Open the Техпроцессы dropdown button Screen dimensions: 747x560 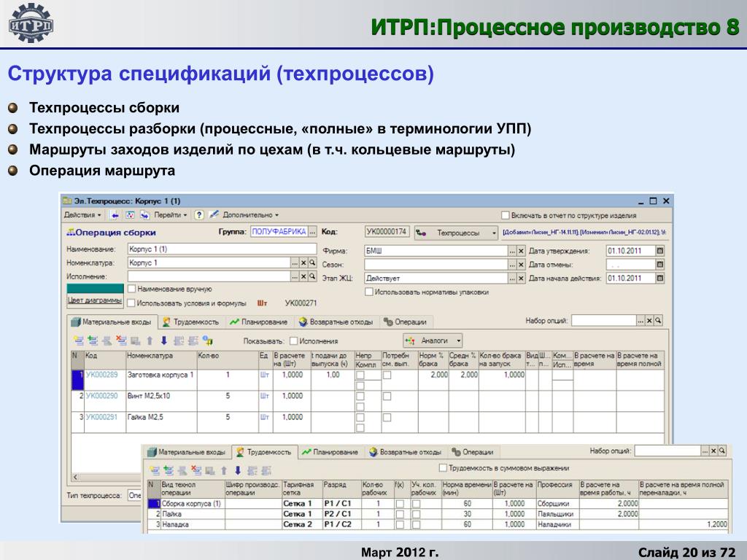[457, 233]
